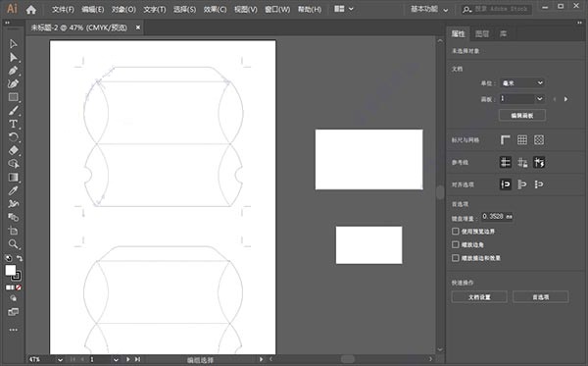Click the Preferences button
The image size is (588, 366).
pos(541,297)
